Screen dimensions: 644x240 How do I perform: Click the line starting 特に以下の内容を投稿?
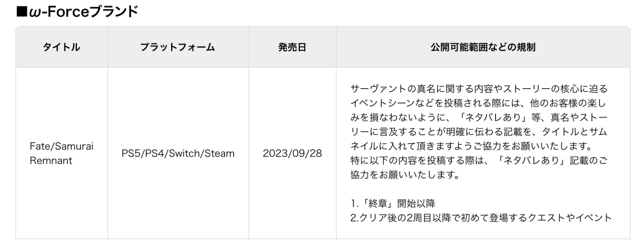[x=479, y=161]
